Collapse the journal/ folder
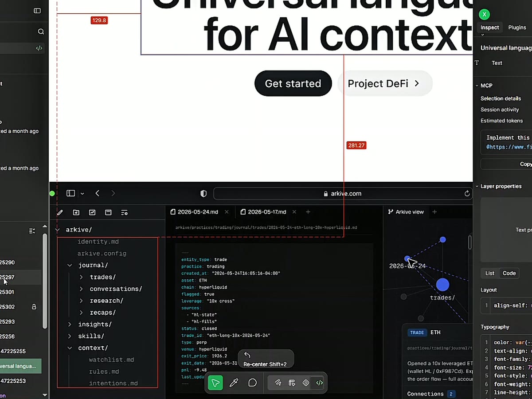532x399 pixels. [70, 265]
